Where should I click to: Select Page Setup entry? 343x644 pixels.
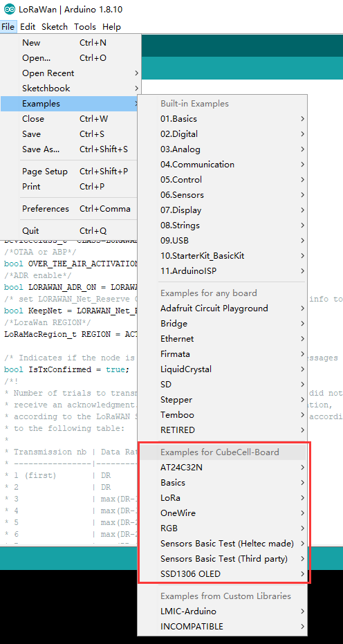[x=71, y=172]
